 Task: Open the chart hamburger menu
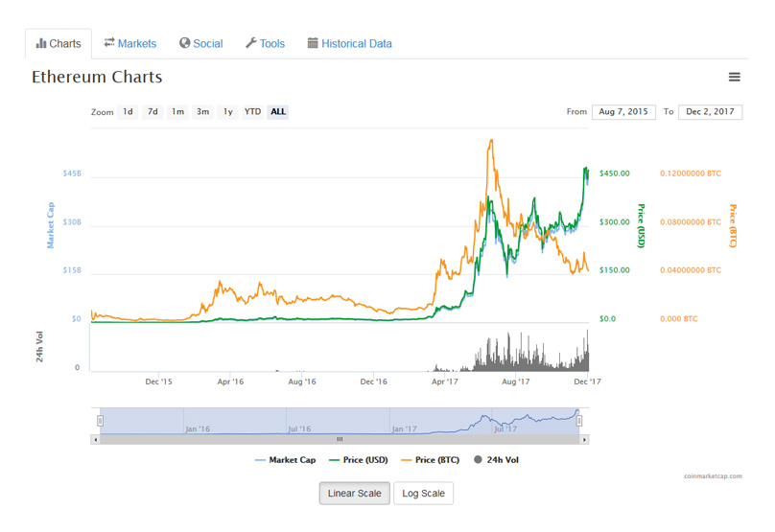[x=735, y=77]
